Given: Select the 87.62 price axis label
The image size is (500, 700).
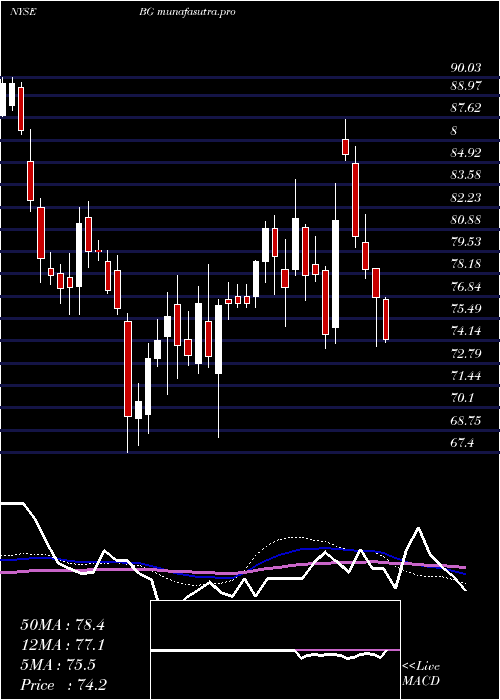Looking at the screenshot, I should [x=466, y=108].
